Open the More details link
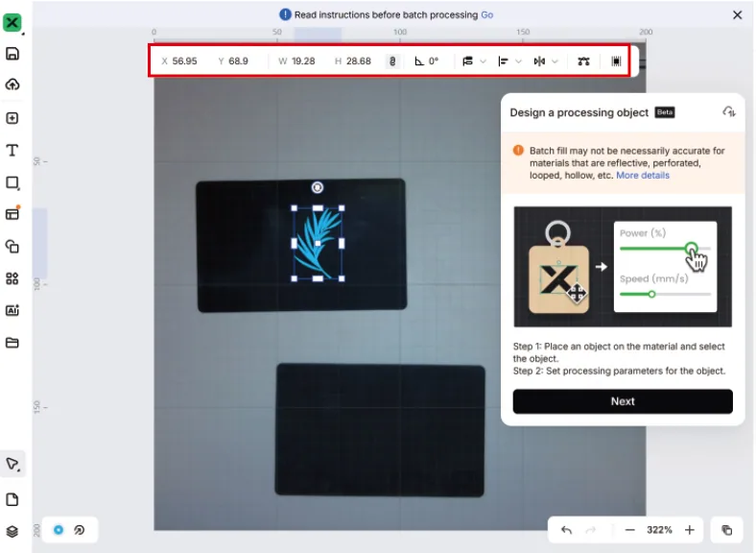Image resolution: width=756 pixels, height=553 pixels. (x=643, y=176)
